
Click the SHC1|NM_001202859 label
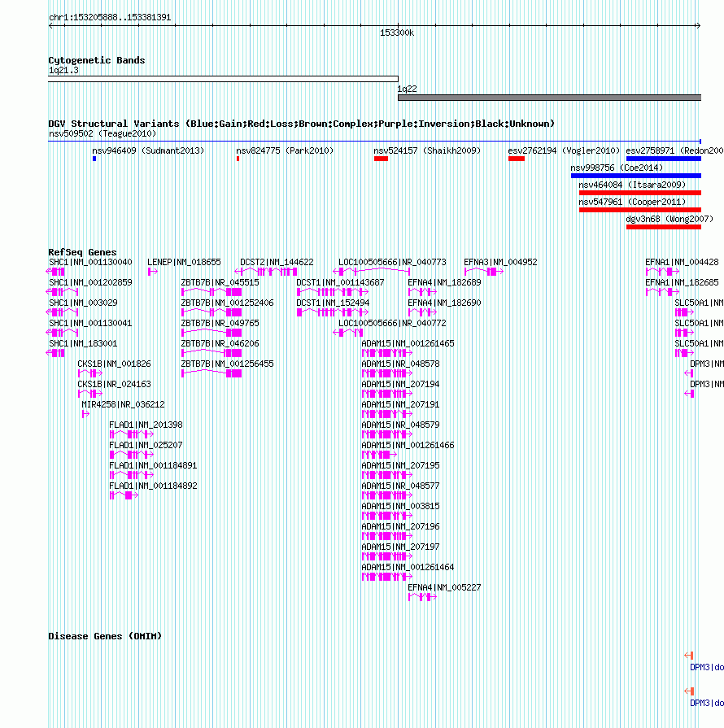[90, 282]
